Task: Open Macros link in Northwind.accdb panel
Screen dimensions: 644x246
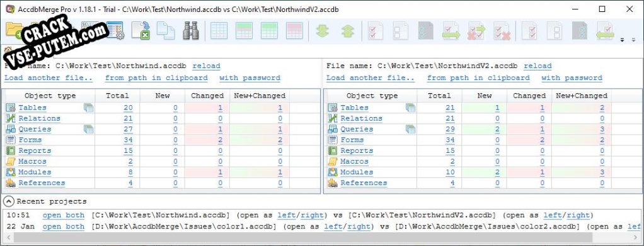Action: tap(32, 161)
